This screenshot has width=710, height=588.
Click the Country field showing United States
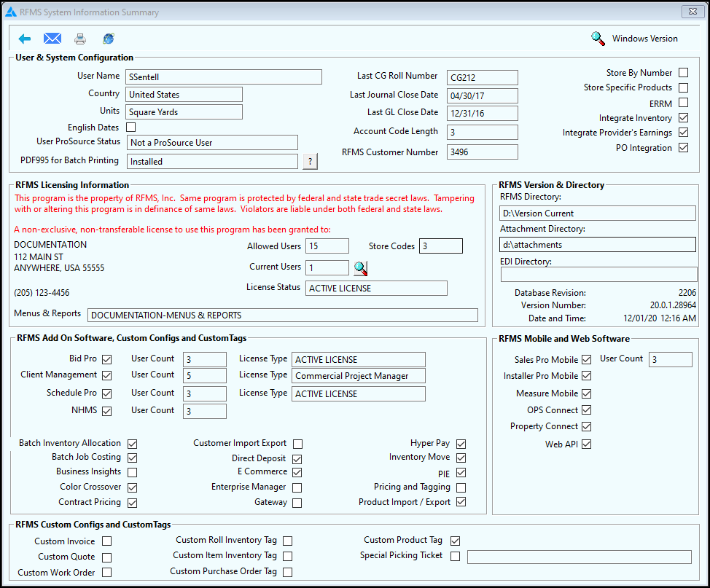click(x=184, y=95)
